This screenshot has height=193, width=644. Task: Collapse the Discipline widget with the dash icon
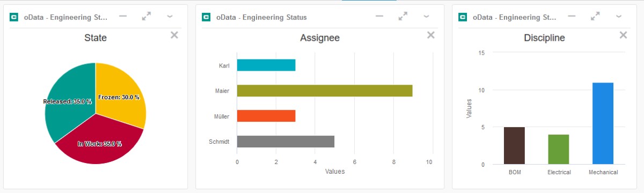[572, 16]
